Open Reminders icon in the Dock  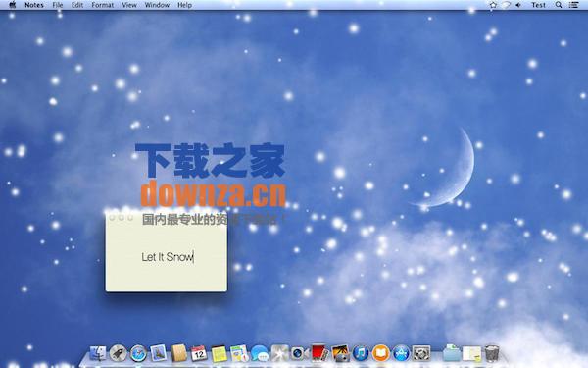pos(239,353)
